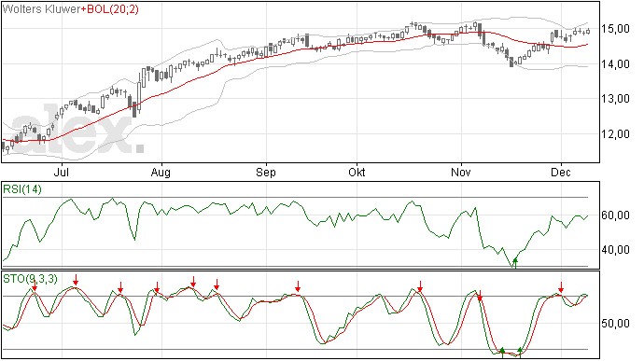The height and width of the screenshot is (361, 644).
Task: Click the December red sell arrow in STO panel
Action: click(x=561, y=287)
